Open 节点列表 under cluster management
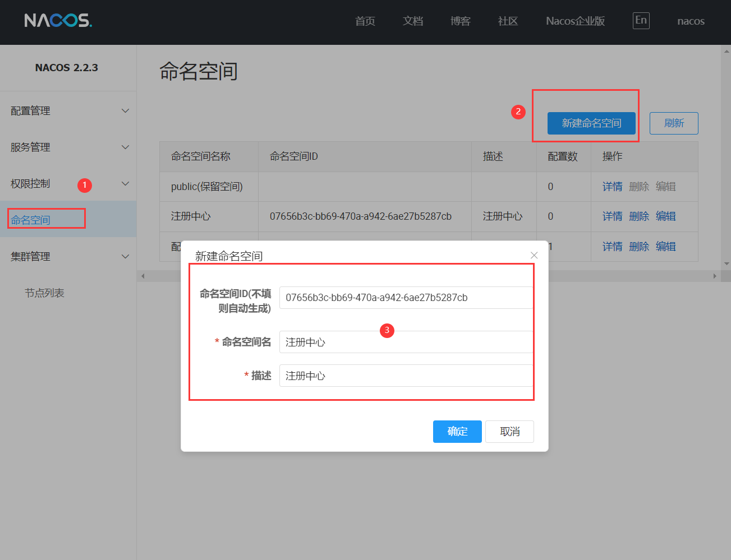Screen dimensions: 731x560 [x=44, y=293]
